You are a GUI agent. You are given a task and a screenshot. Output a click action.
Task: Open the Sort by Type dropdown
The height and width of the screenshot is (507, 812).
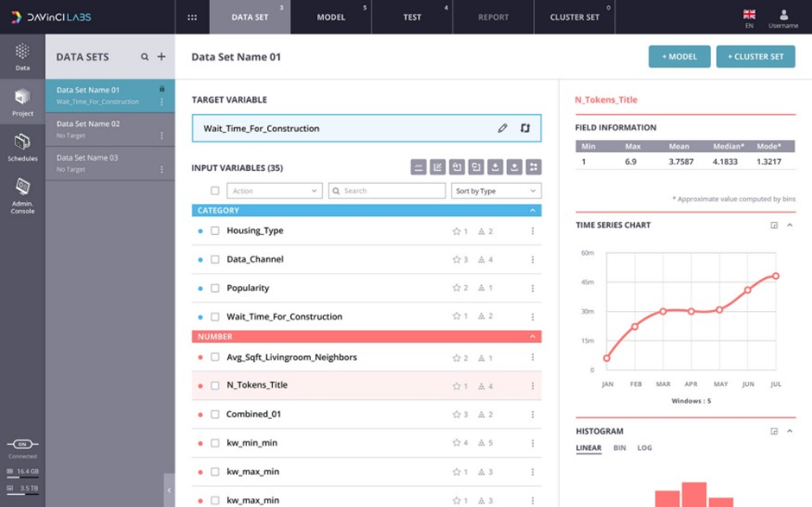point(496,191)
